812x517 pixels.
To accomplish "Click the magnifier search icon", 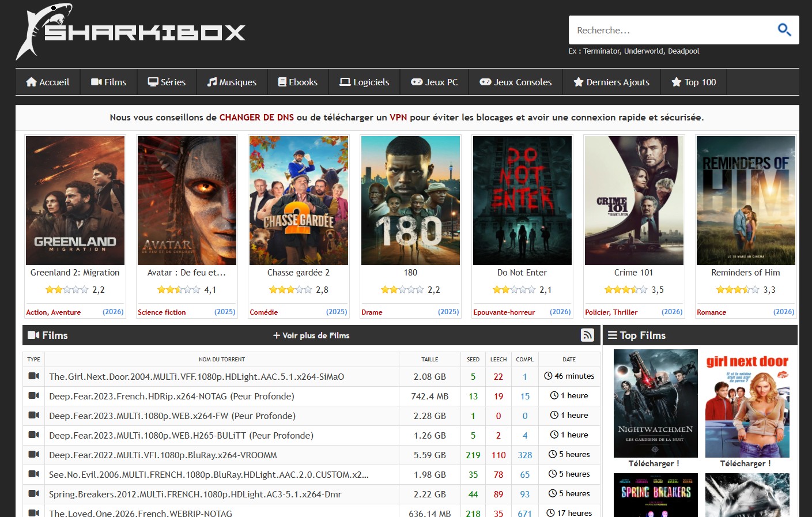I will click(784, 29).
